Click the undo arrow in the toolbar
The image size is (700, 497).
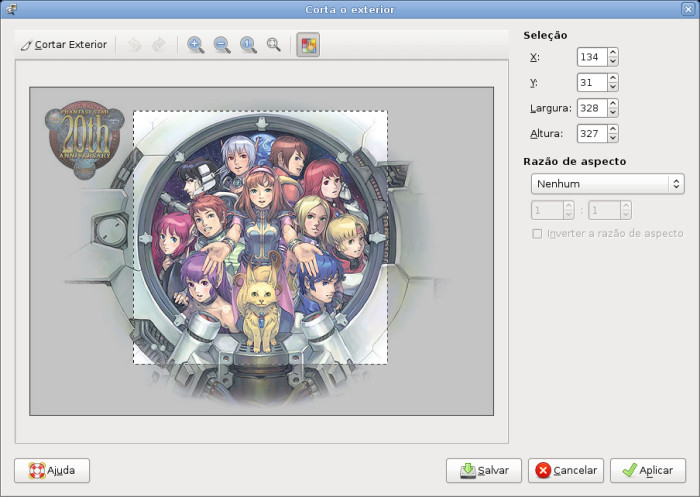[134, 45]
